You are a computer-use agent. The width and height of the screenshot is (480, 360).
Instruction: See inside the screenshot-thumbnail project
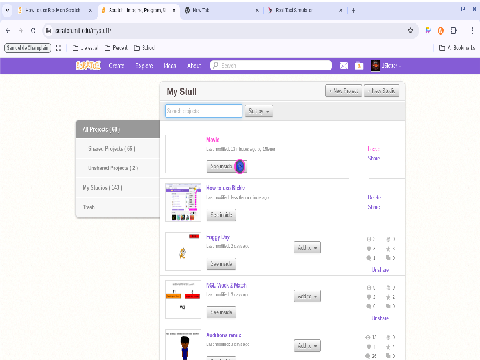[x=221, y=215]
